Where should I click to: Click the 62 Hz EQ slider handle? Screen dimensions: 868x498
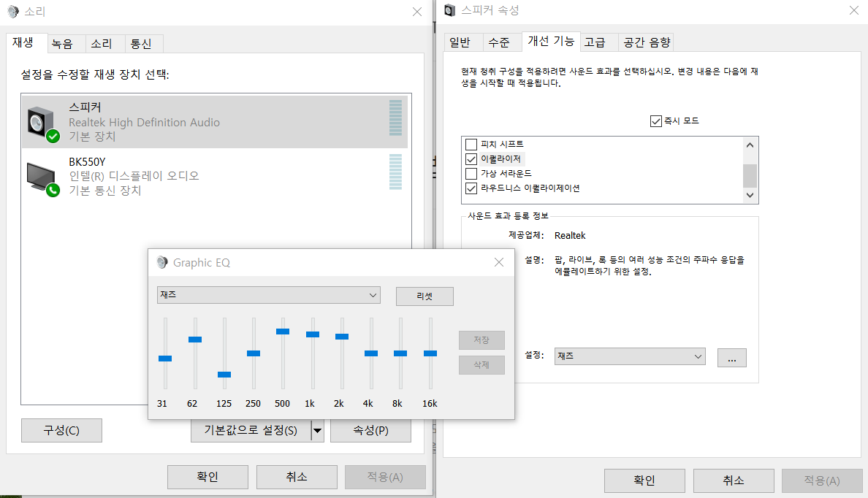(x=195, y=340)
